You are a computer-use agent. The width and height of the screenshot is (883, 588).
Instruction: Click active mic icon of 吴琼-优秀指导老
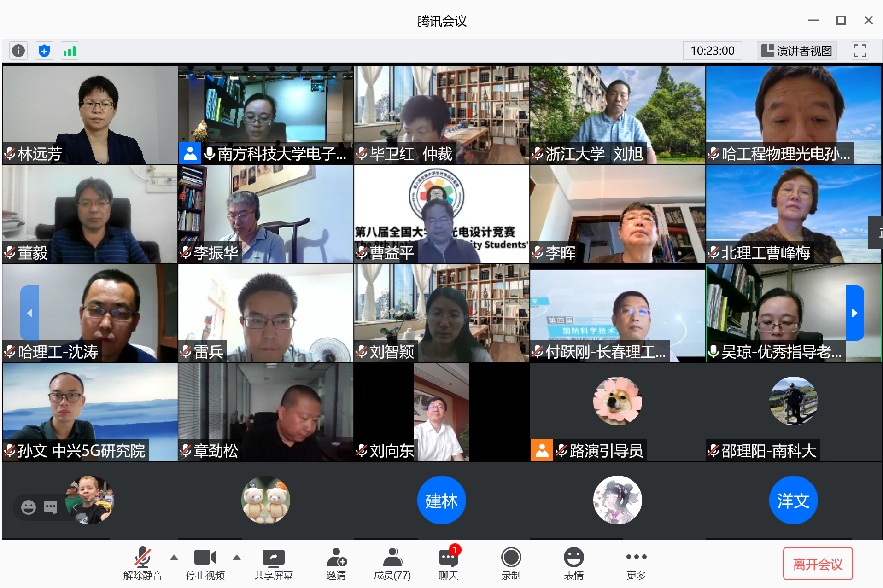pyautogui.click(x=713, y=352)
